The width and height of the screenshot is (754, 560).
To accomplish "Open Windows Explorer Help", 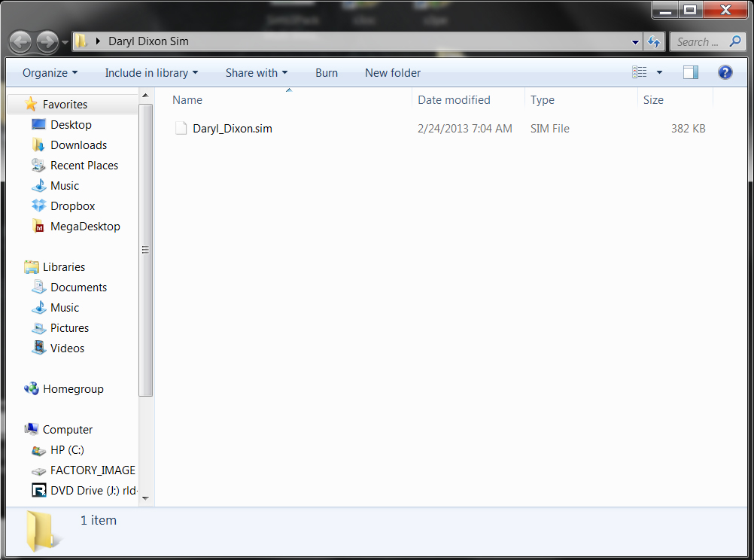I will coord(724,72).
